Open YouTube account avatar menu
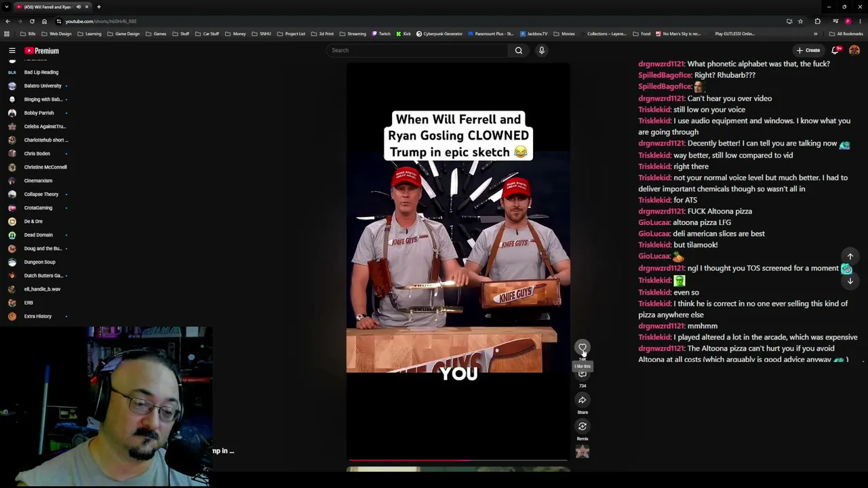 click(x=854, y=50)
